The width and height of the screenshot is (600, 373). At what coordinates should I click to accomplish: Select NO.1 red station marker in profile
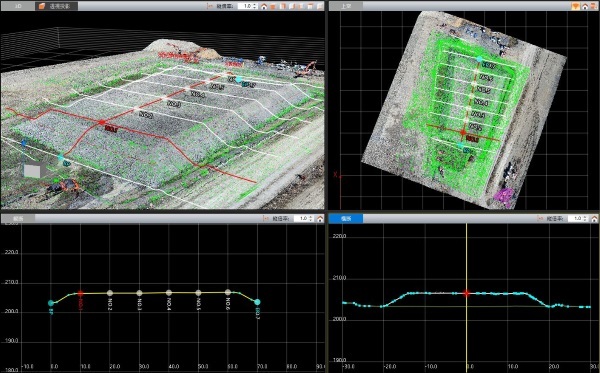click(x=80, y=293)
